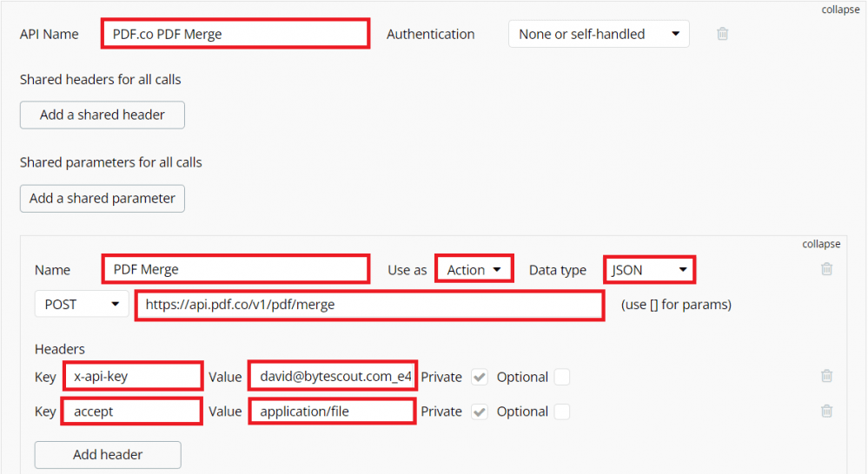Remove the x-api-key header via trash icon

826,376
